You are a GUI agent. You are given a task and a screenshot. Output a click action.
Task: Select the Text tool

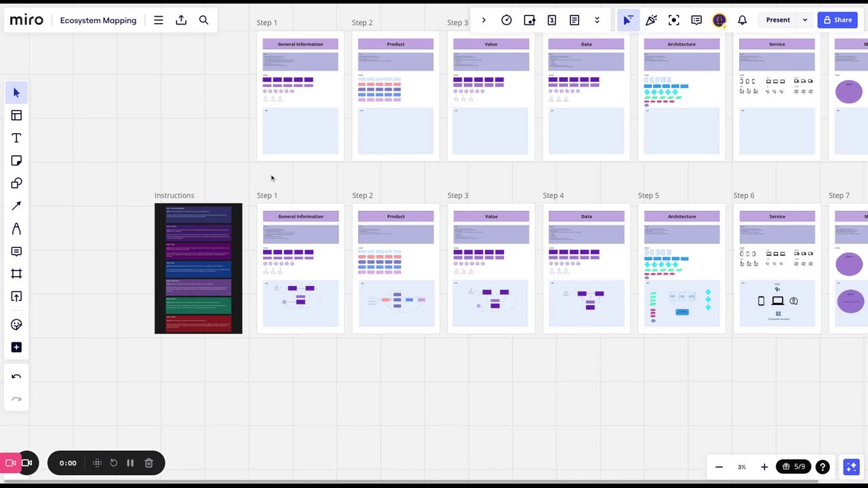point(16,138)
